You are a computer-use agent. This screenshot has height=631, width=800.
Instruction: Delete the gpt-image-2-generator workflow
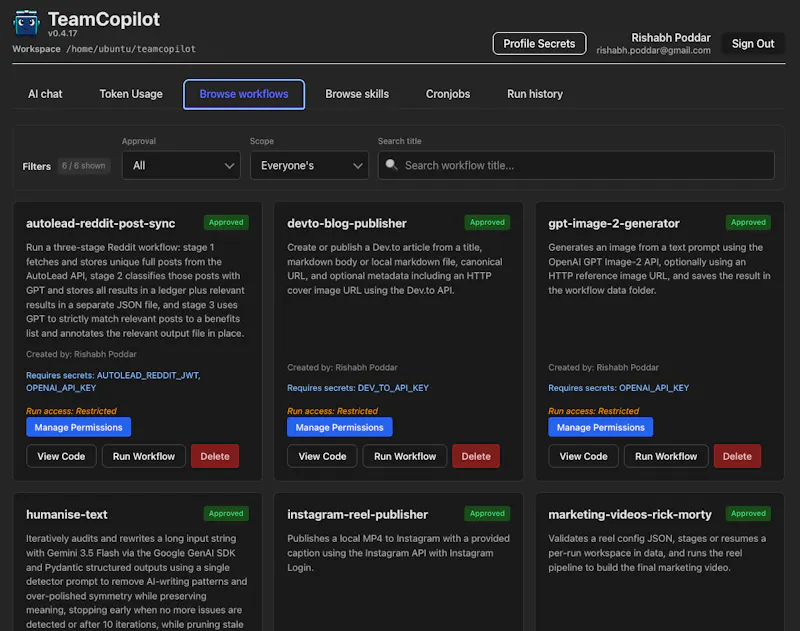737,456
